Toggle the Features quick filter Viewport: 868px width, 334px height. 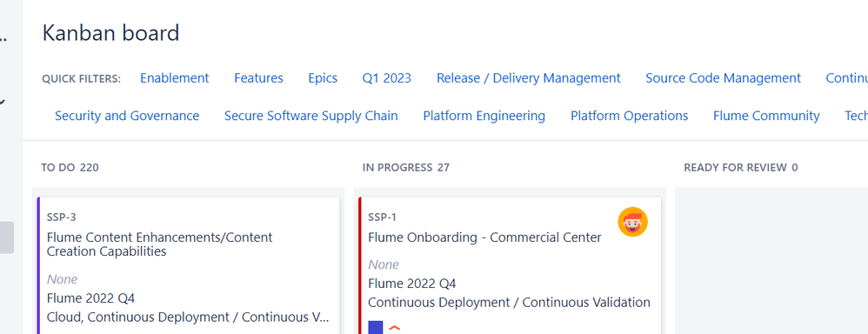[x=258, y=78]
